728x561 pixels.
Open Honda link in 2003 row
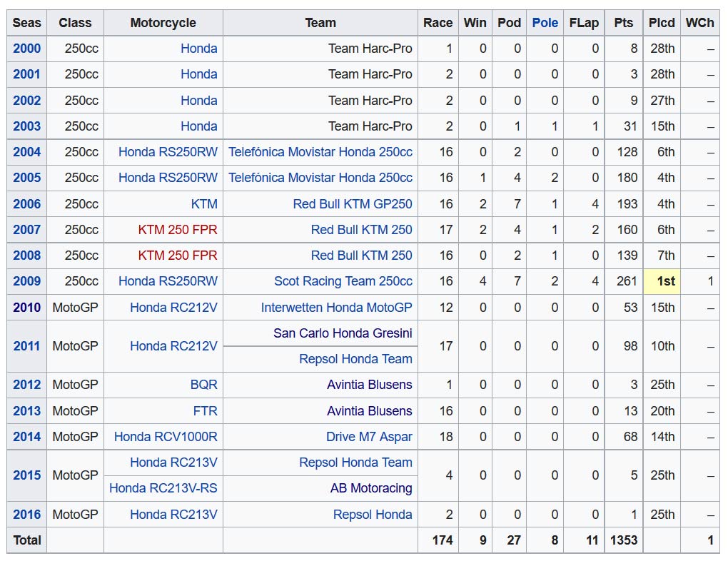(x=198, y=126)
